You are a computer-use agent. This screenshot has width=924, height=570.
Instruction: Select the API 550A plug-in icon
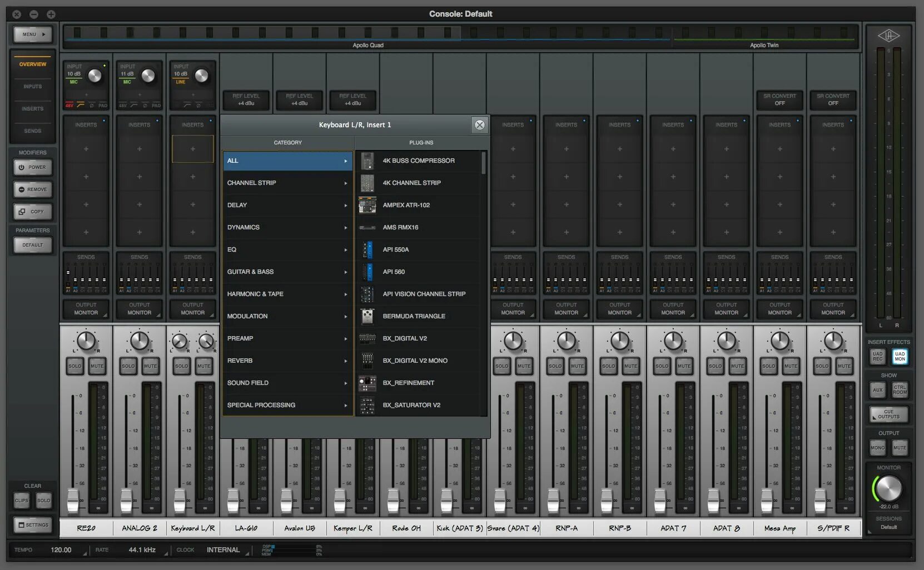(x=367, y=249)
